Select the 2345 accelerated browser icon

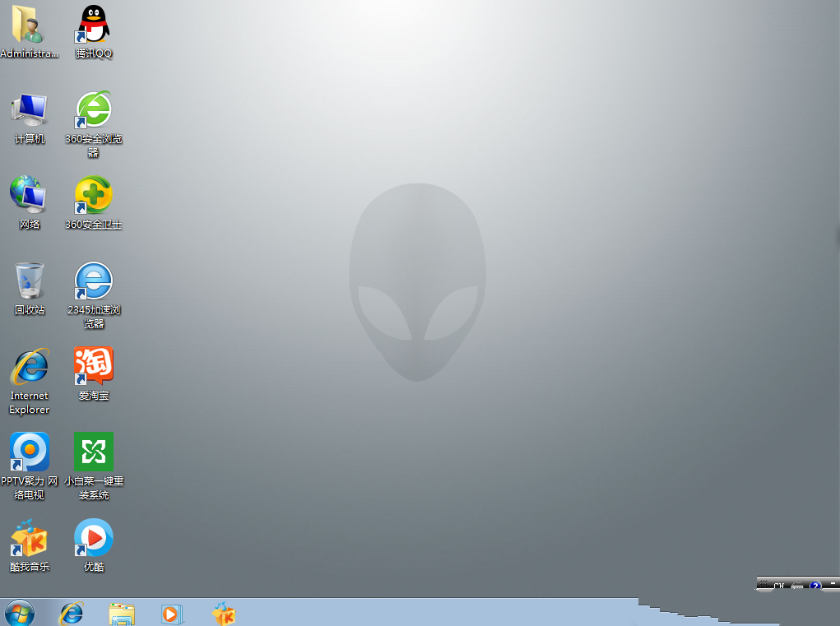click(93, 281)
